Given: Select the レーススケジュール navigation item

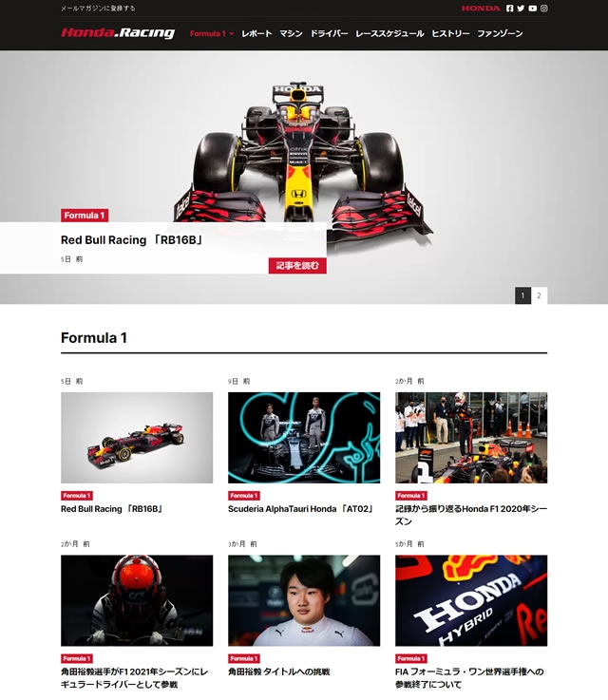Looking at the screenshot, I should (x=389, y=33).
